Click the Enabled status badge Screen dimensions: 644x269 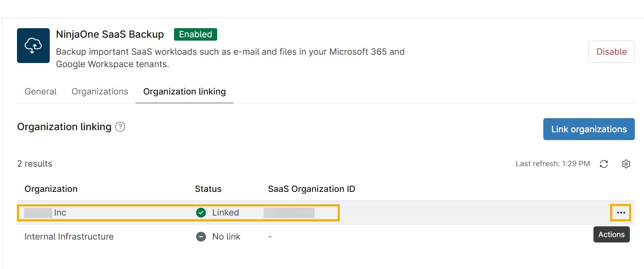195,34
